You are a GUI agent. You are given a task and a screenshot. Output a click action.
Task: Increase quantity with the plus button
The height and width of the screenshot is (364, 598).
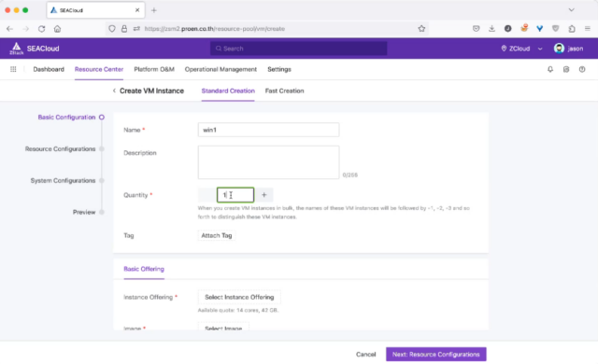[x=263, y=195]
